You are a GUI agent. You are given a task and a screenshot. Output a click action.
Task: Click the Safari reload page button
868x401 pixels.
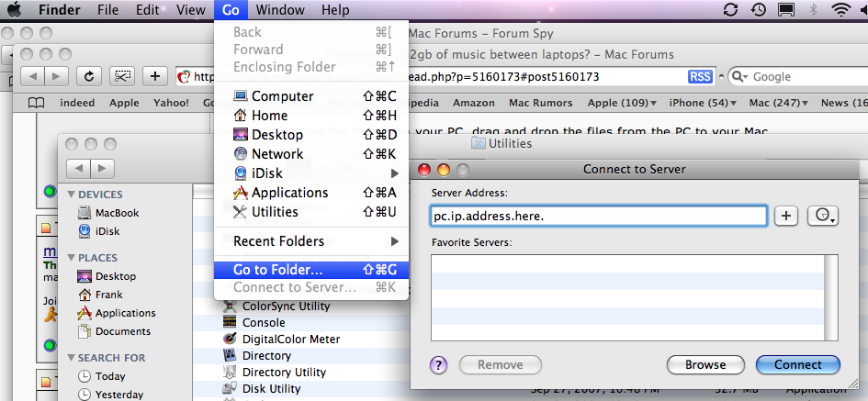pyautogui.click(x=88, y=76)
